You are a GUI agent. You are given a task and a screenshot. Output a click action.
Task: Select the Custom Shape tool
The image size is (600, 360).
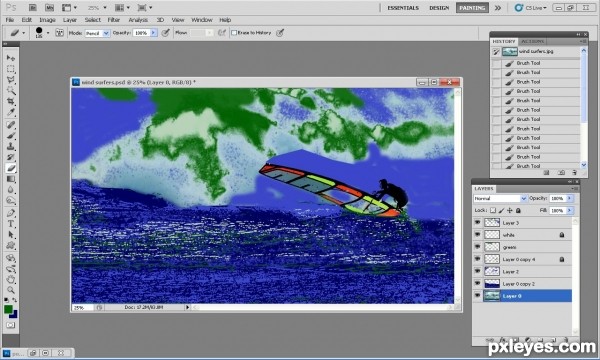pos(11,245)
